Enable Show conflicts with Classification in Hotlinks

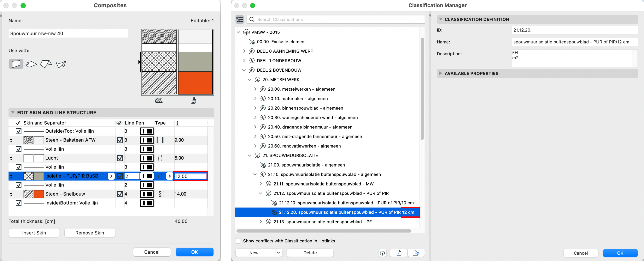[x=238, y=241]
